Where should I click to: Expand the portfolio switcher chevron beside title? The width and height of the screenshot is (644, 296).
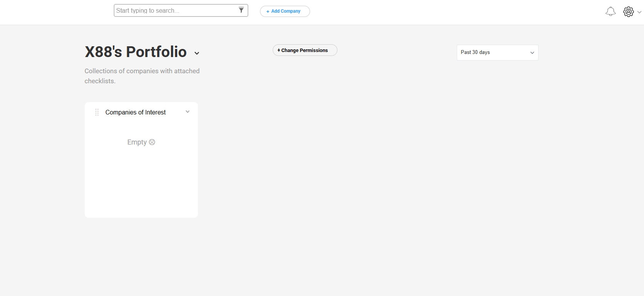click(x=197, y=53)
